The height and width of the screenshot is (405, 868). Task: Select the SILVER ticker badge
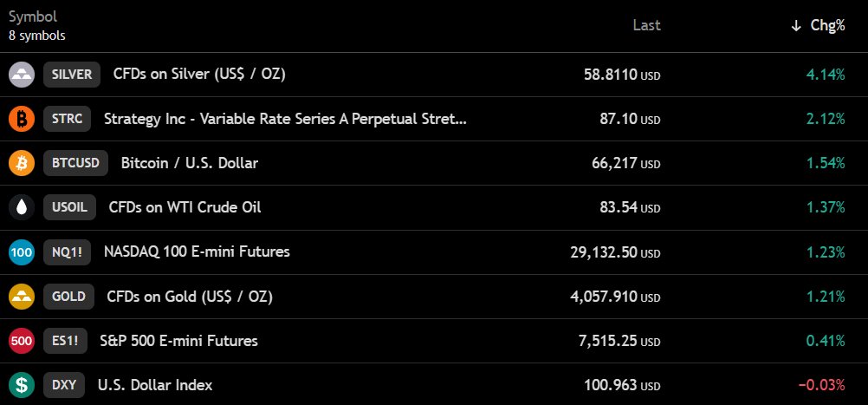click(72, 75)
